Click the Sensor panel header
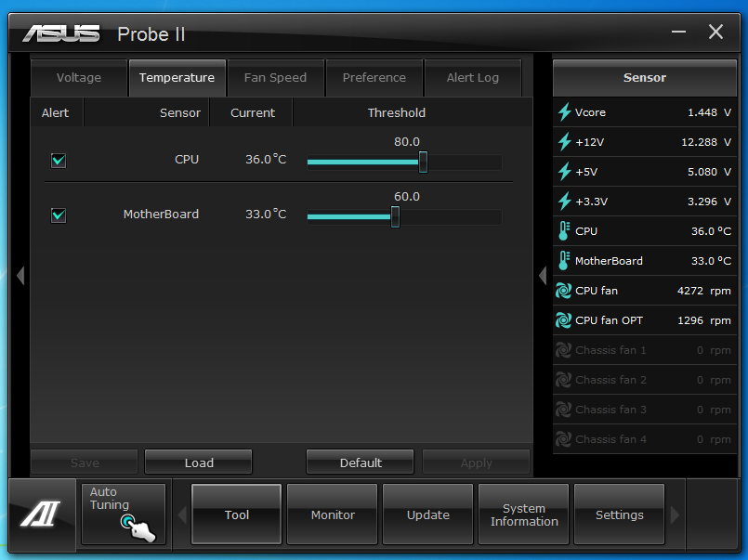Screen dimensions: 748x560 645,78
